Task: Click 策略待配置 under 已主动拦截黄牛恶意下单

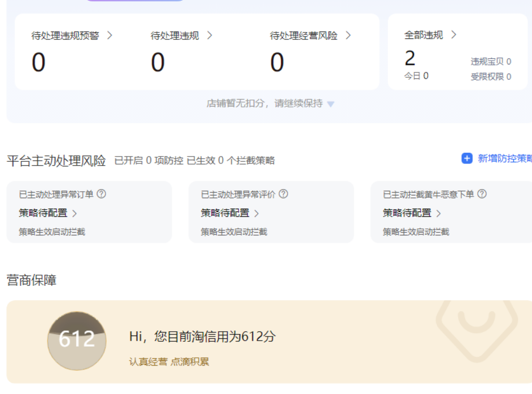Action: 412,213
